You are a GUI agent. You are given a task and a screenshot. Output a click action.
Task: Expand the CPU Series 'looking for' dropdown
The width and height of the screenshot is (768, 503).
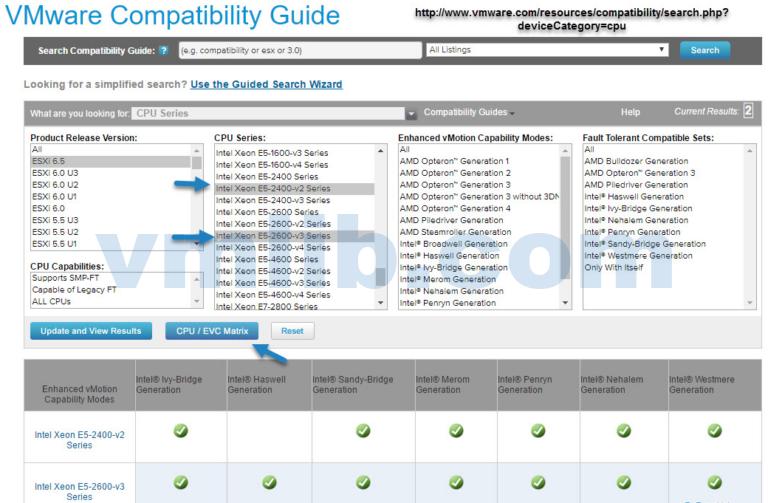tap(411, 114)
